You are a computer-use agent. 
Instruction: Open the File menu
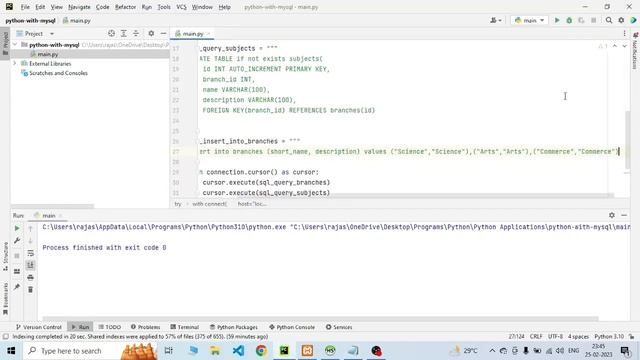pyautogui.click(x=25, y=7)
